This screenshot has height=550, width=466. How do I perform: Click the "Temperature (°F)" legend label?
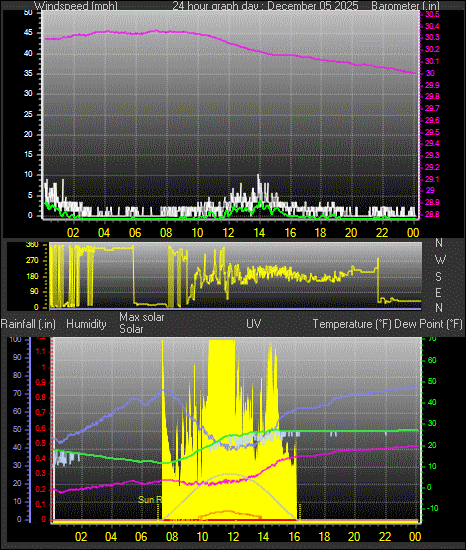pyautogui.click(x=352, y=324)
